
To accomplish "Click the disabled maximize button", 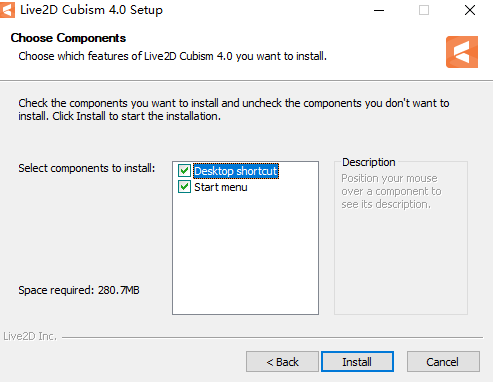I will tap(424, 10).
